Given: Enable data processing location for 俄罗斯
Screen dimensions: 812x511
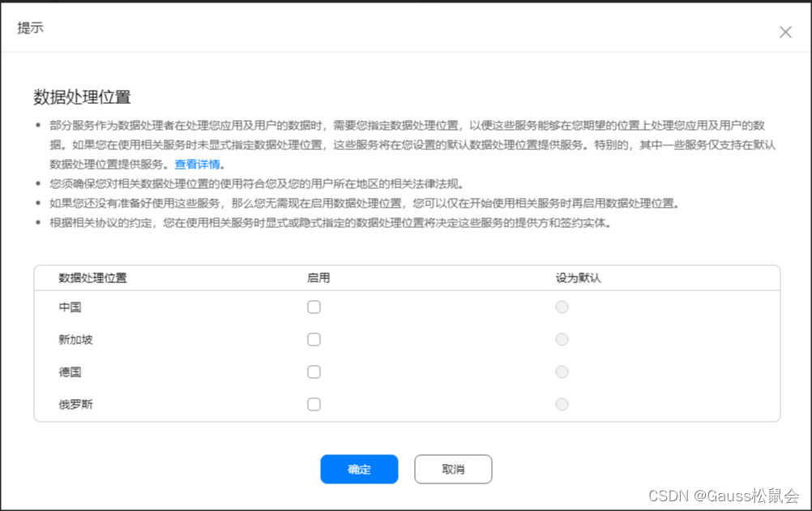Looking at the screenshot, I should [x=314, y=404].
